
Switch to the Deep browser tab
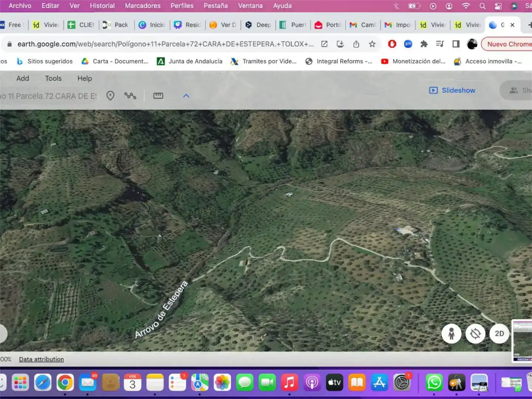point(259,25)
